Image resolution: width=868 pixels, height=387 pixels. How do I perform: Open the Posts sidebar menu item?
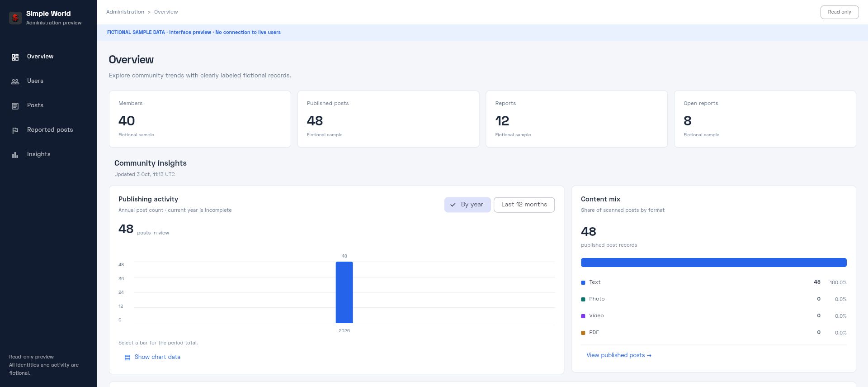(x=48, y=105)
